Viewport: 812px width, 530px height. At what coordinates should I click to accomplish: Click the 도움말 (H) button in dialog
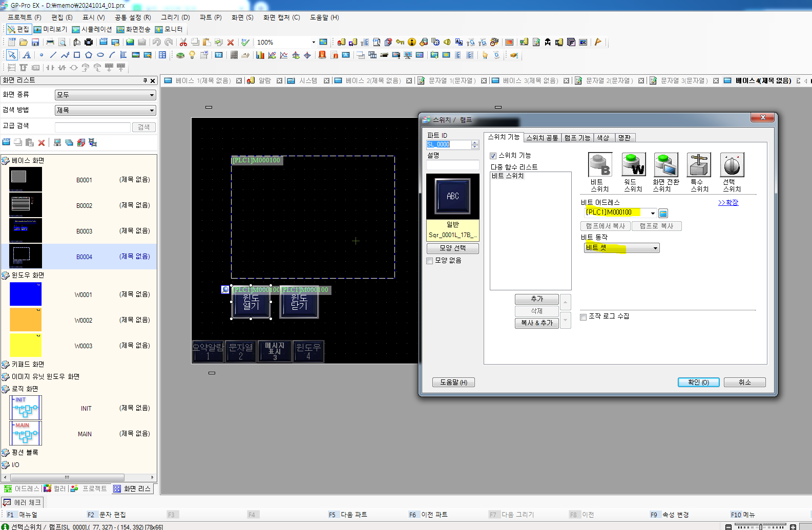(453, 383)
